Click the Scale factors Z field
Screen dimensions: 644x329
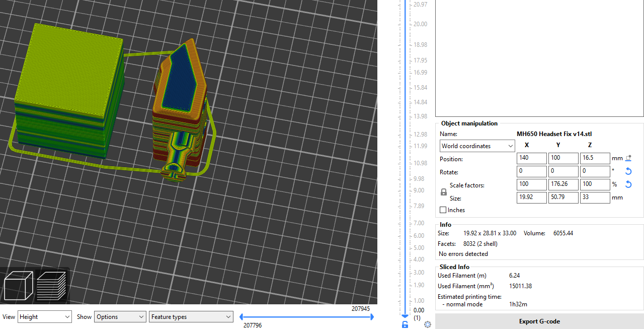(x=595, y=184)
